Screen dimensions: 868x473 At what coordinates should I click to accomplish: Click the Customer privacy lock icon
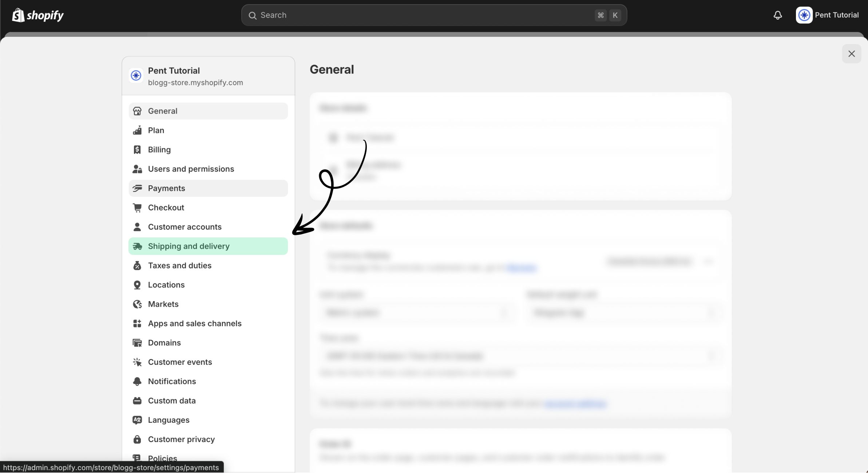tap(137, 439)
